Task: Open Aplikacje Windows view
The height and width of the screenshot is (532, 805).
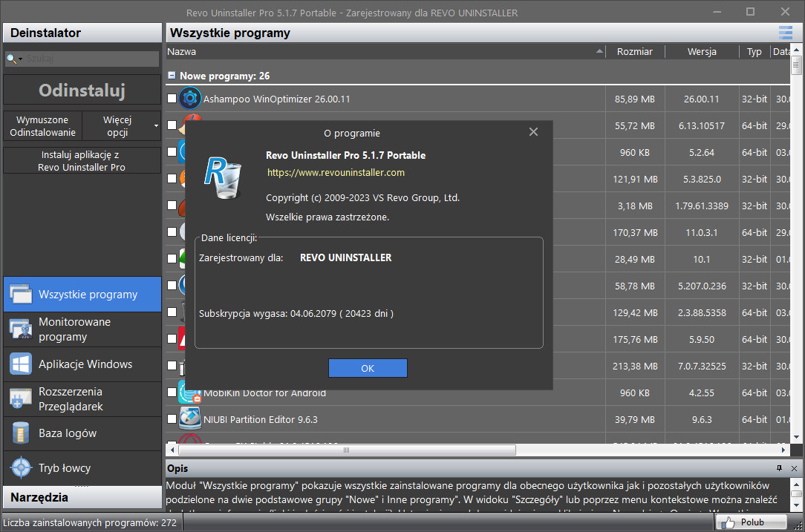Action: (82, 364)
